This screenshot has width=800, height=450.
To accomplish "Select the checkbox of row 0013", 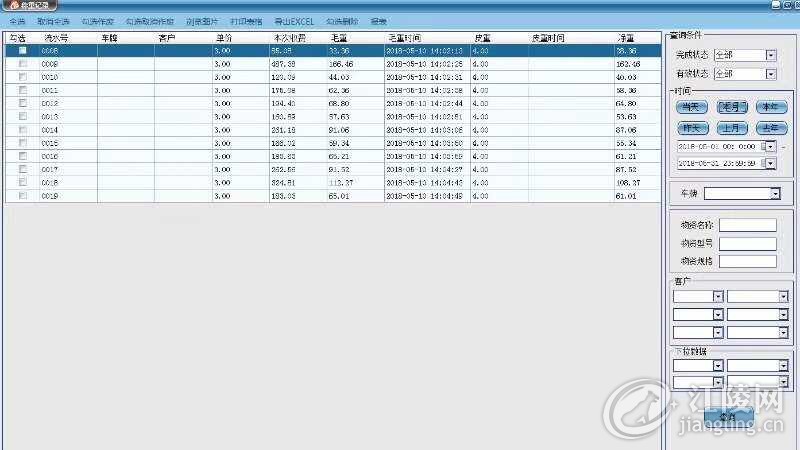I will click(x=22, y=116).
